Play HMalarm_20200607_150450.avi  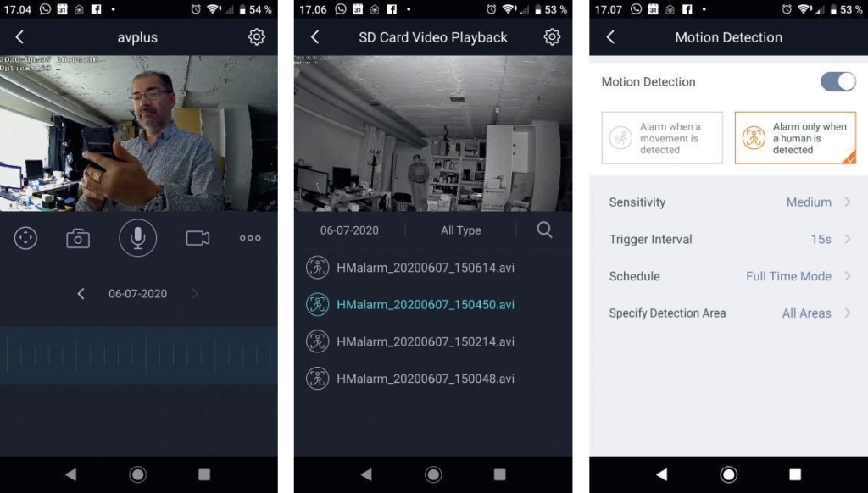[x=426, y=305]
